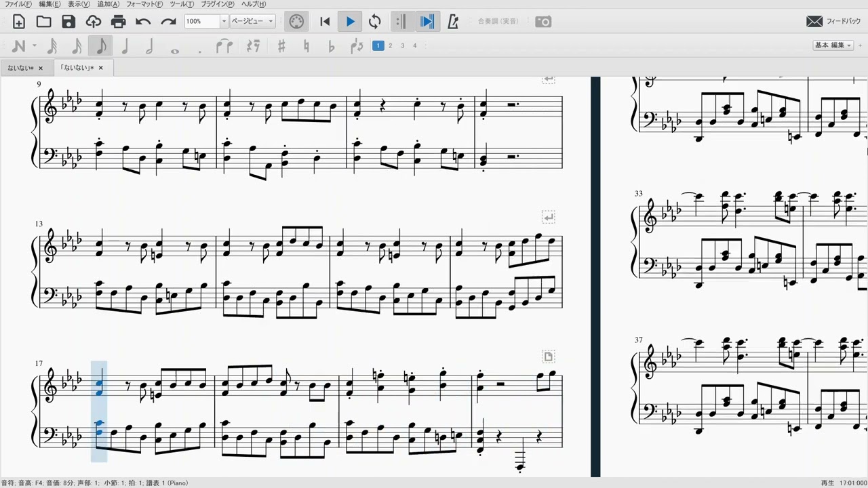Click the rewind to start button
Viewport: 868px width, 488px height.
325,22
